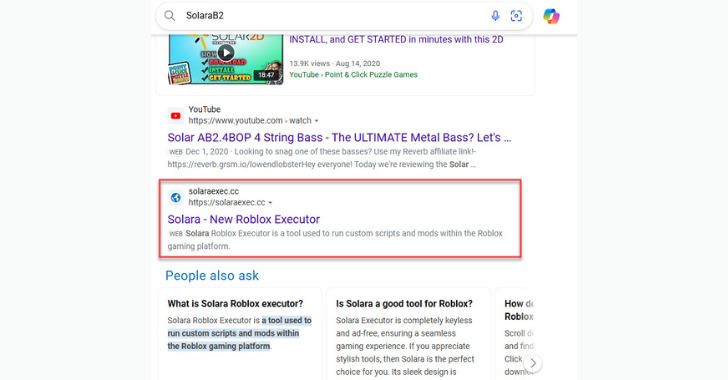Image resolution: width=728 pixels, height=380 pixels.
Task: Open the "INSTALL, and GET STARTED" video link
Action: 396,39
